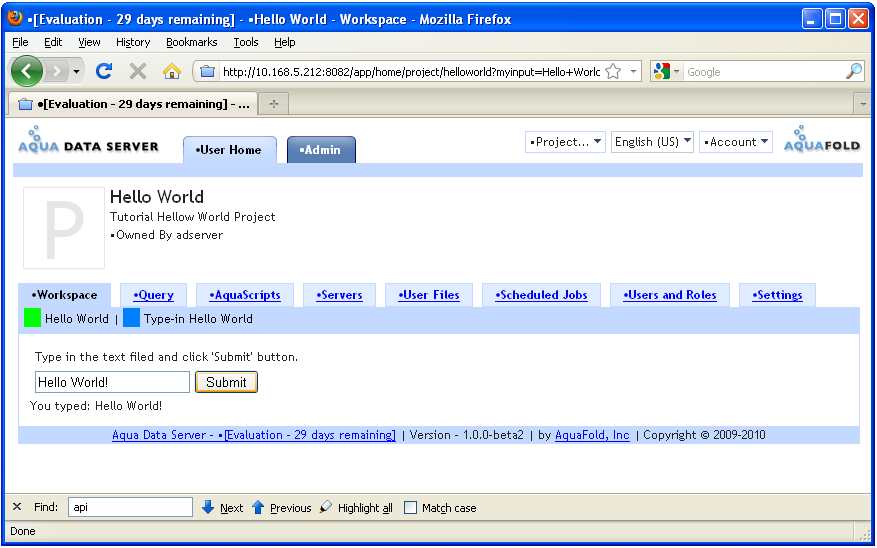The image size is (877, 548).
Task: Open the AquaScripts tab
Action: pos(245,295)
